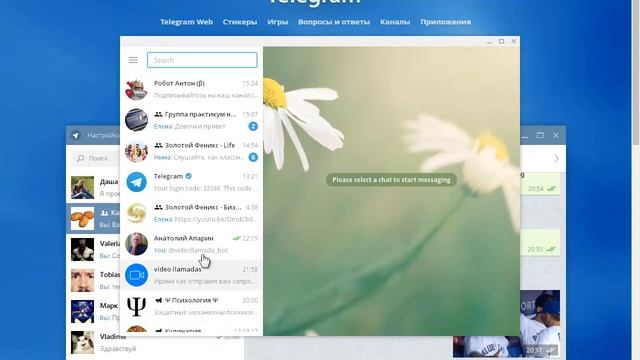Click the Telegram paper-plane avatar
The image size is (640, 360).
pos(136,182)
